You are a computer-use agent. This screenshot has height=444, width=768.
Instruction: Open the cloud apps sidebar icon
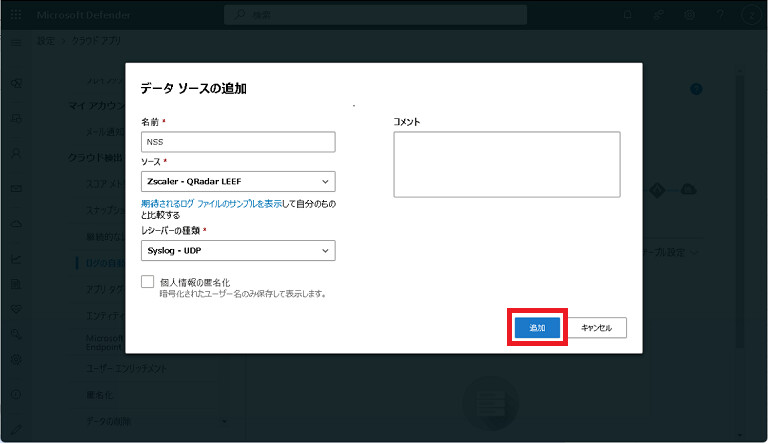click(x=16, y=224)
